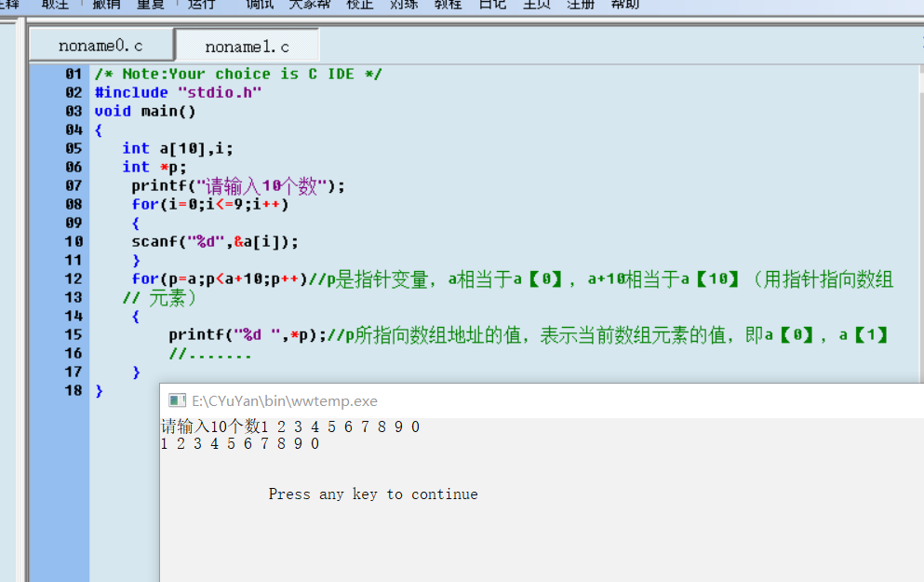Click the 'int a[10],i;' declaration
This screenshot has height=582, width=924.
(178, 148)
